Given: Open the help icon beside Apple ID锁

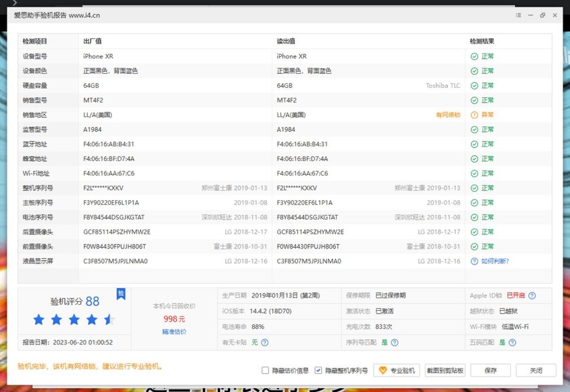Looking at the screenshot, I should coord(532,296).
